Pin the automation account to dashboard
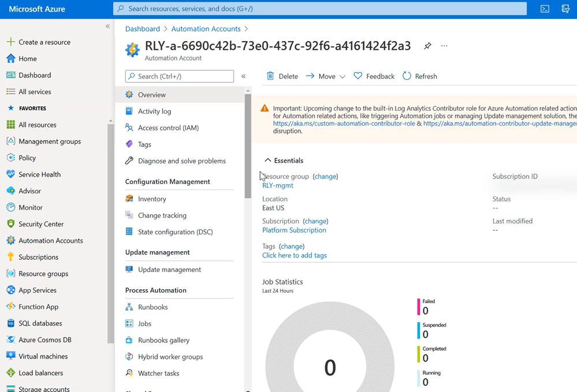The image size is (577, 392). [x=427, y=46]
